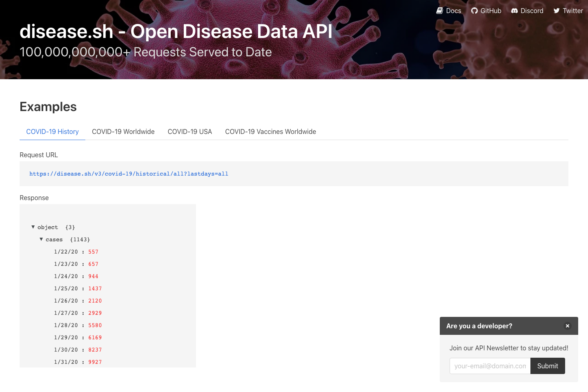Click the Examples heading
The width and height of the screenshot is (588, 392).
point(48,107)
